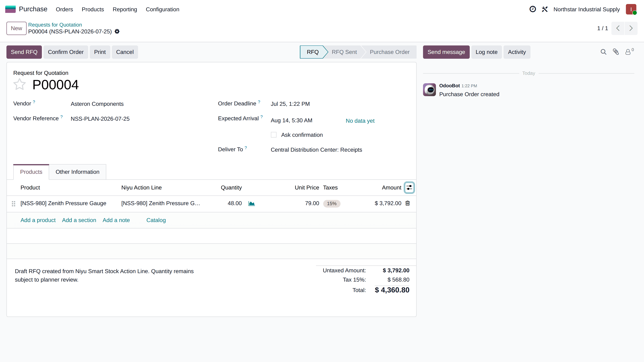This screenshot has height=362, width=644.
Task: Click Add a product link
Action: [38, 220]
